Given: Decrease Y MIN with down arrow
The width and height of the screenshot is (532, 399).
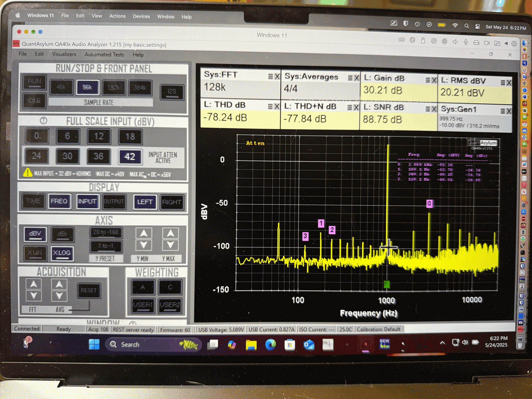Looking at the screenshot, I should [144, 245].
